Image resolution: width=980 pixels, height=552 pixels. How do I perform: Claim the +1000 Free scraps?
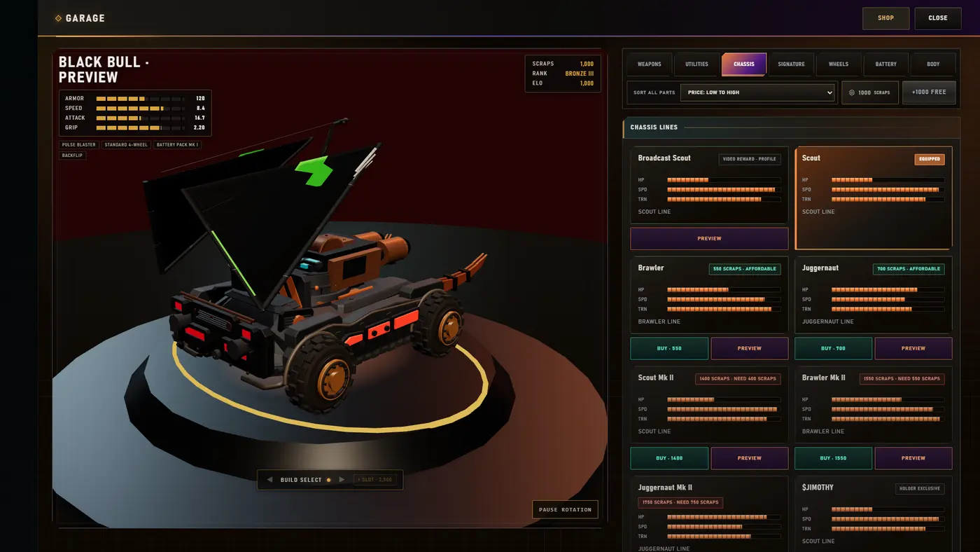(929, 92)
